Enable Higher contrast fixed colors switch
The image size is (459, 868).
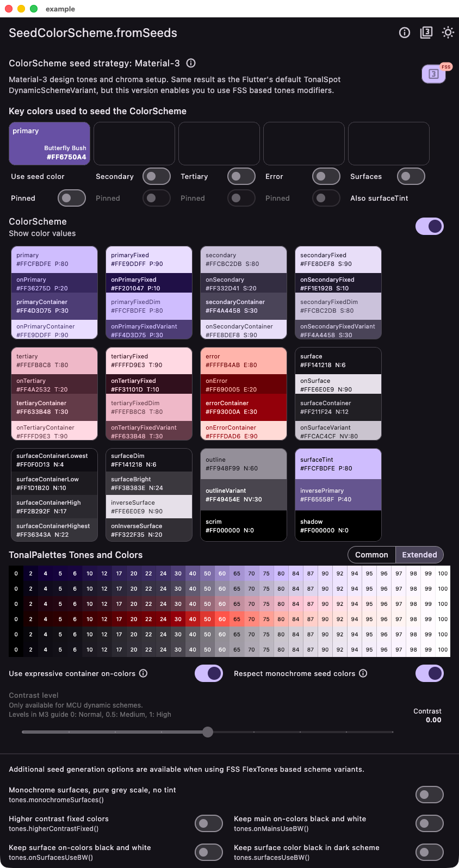[209, 823]
